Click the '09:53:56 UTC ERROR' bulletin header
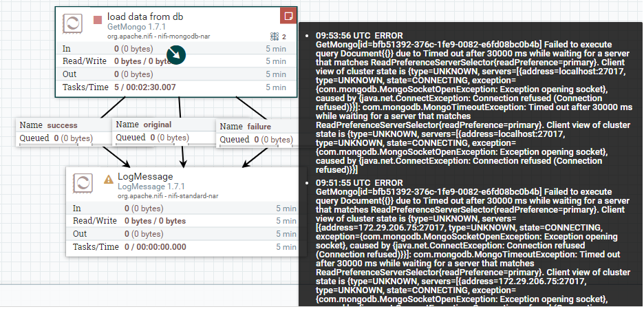Image resolution: width=644 pixels, height=309 pixels. point(359,36)
